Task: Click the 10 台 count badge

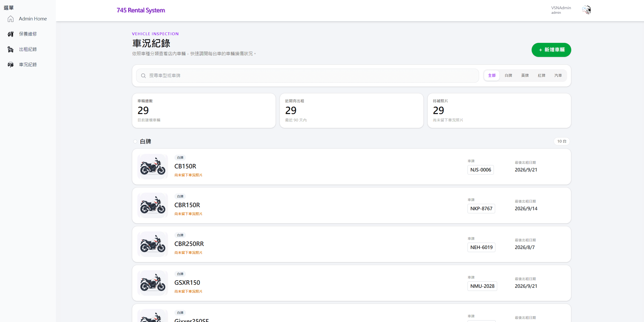Action: [x=562, y=141]
